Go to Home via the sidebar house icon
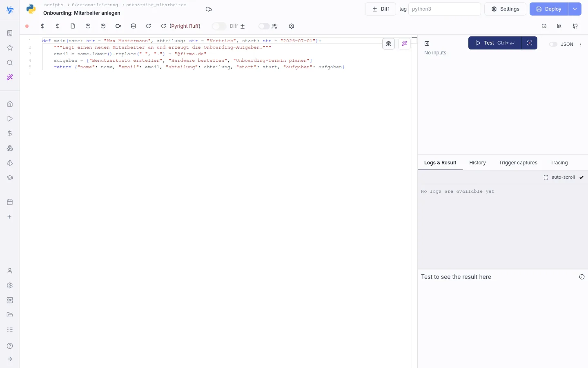Image resolution: width=588 pixels, height=368 pixels. point(10,104)
